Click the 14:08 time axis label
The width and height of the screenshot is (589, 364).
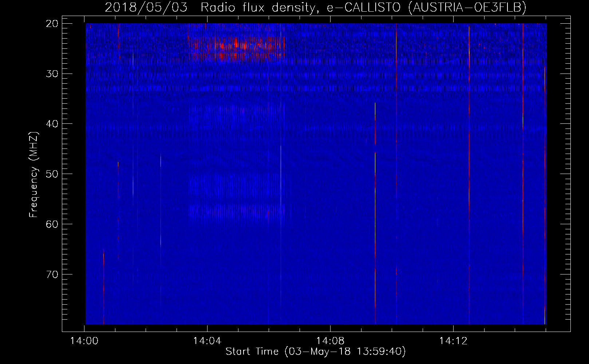(x=330, y=341)
